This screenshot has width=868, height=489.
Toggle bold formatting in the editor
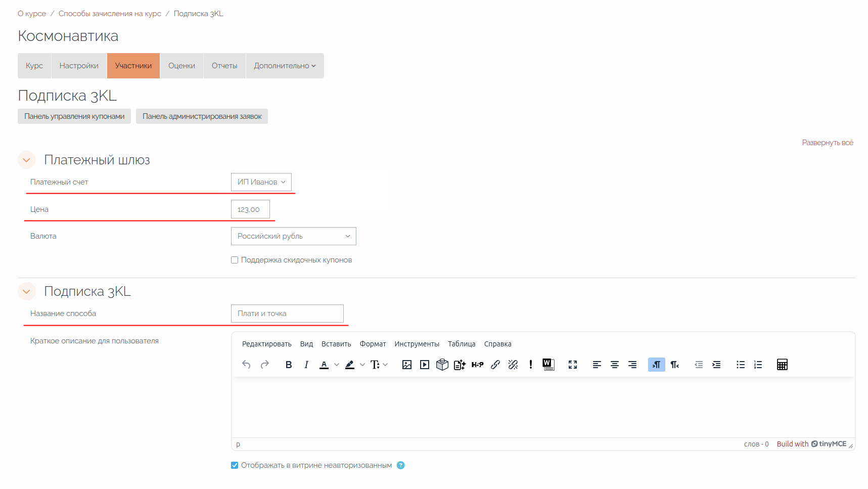[289, 365]
